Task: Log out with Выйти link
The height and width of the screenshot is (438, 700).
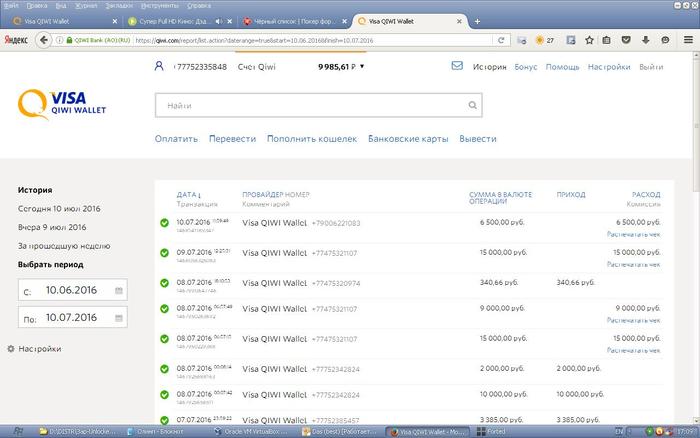Action: point(651,67)
